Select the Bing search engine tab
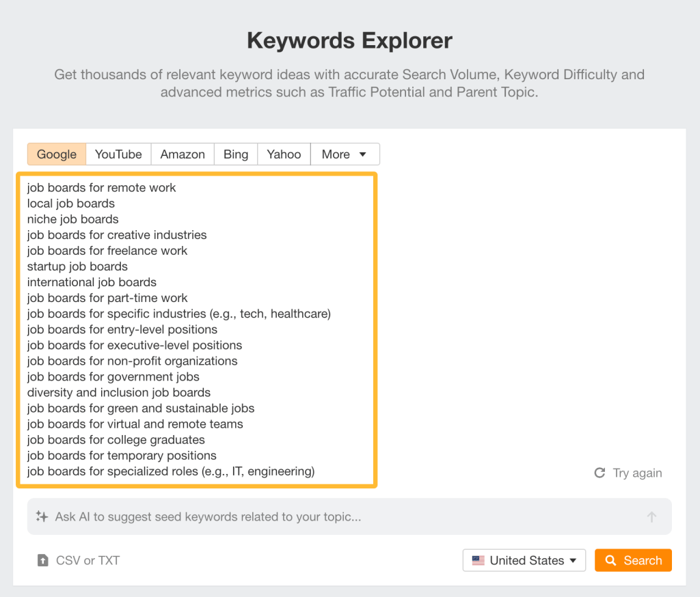The image size is (700, 597). [x=235, y=154]
